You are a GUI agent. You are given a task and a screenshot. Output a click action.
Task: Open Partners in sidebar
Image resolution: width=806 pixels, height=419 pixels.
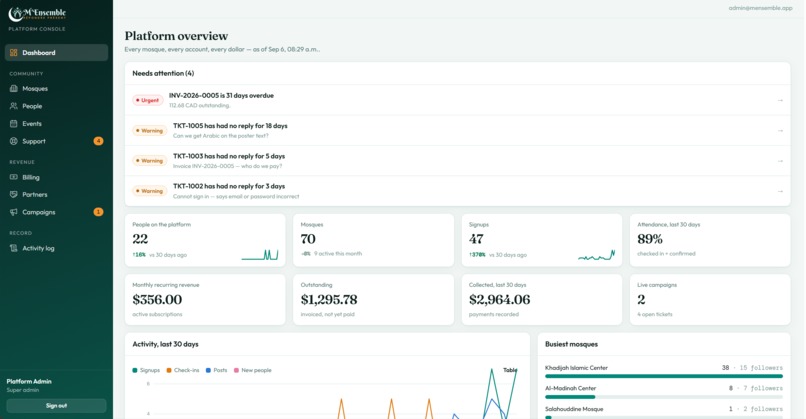pyautogui.click(x=57, y=194)
